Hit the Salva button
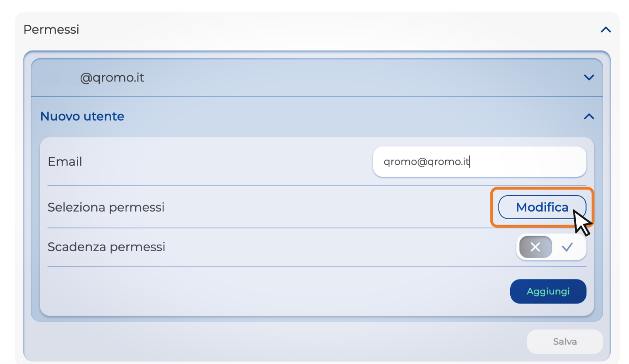The width and height of the screenshot is (629, 364). 564,342
